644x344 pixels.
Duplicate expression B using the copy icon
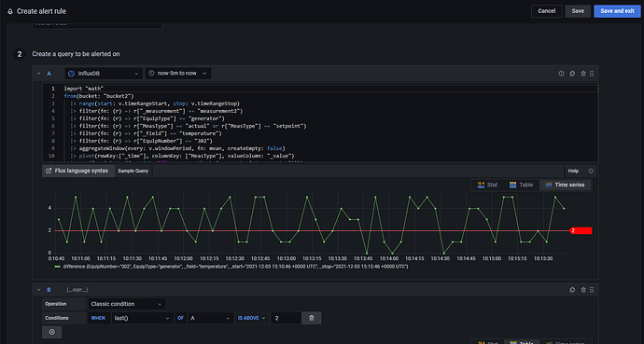572,290
